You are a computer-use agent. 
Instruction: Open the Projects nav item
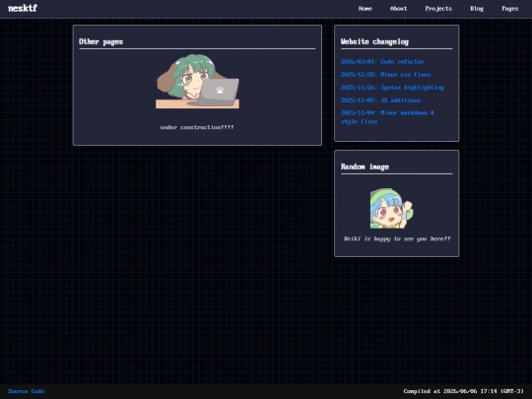pyautogui.click(x=438, y=9)
